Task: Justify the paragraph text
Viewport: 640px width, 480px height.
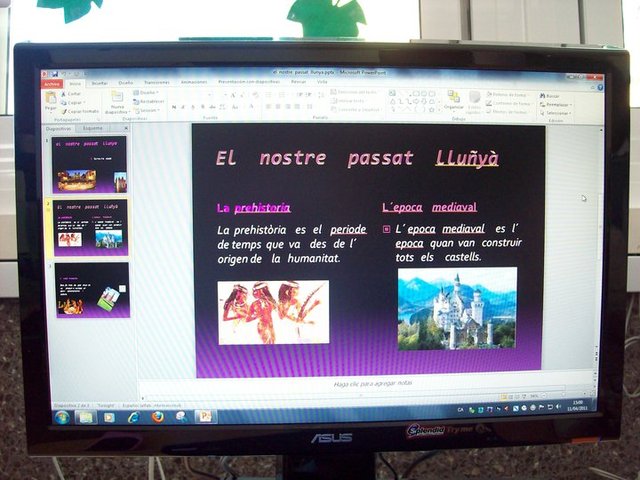Action: tap(298, 107)
